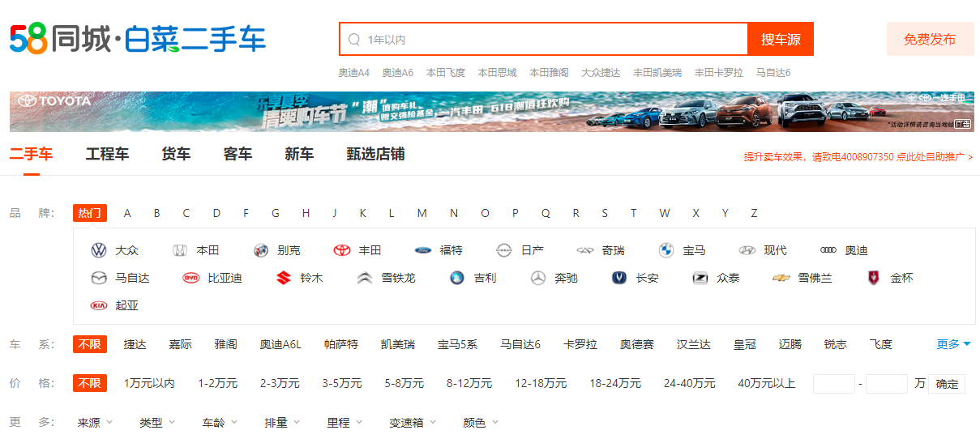Select the 热门 brand filter

[x=90, y=213]
